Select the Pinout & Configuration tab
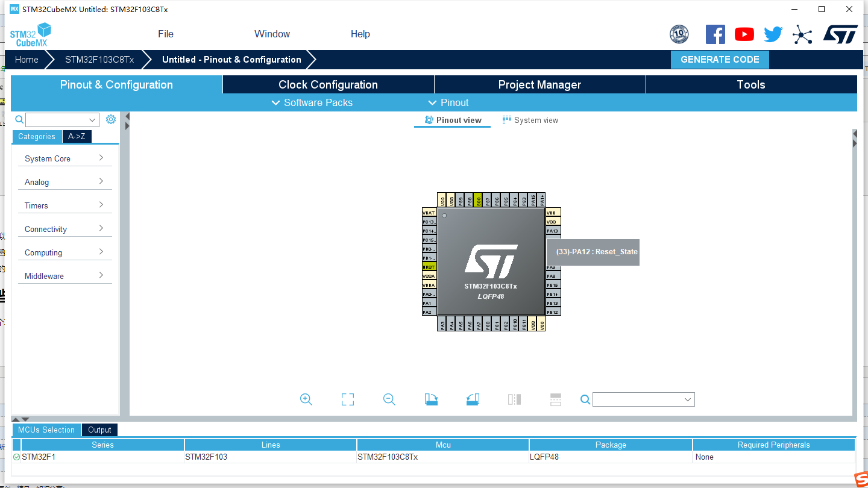The height and width of the screenshot is (488, 868). (x=116, y=84)
